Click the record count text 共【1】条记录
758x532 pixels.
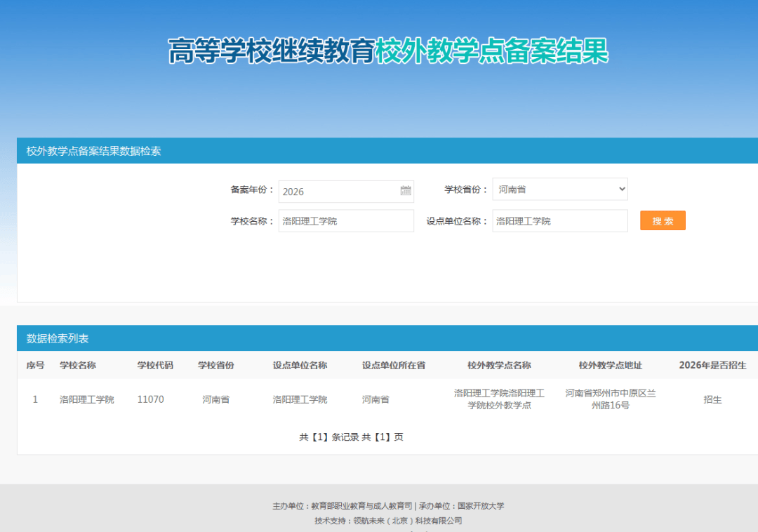(329, 437)
